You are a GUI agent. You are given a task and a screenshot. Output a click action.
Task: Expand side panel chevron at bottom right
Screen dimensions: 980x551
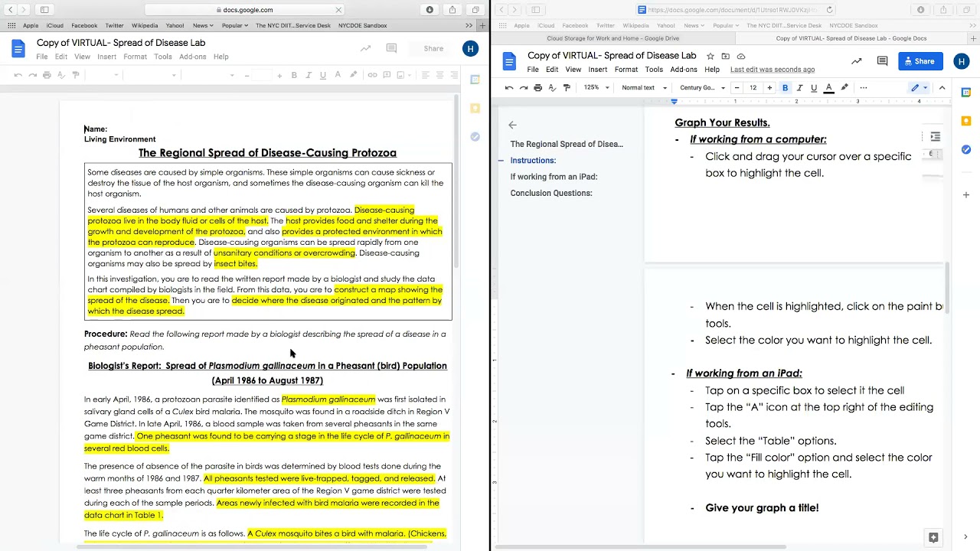pos(965,537)
